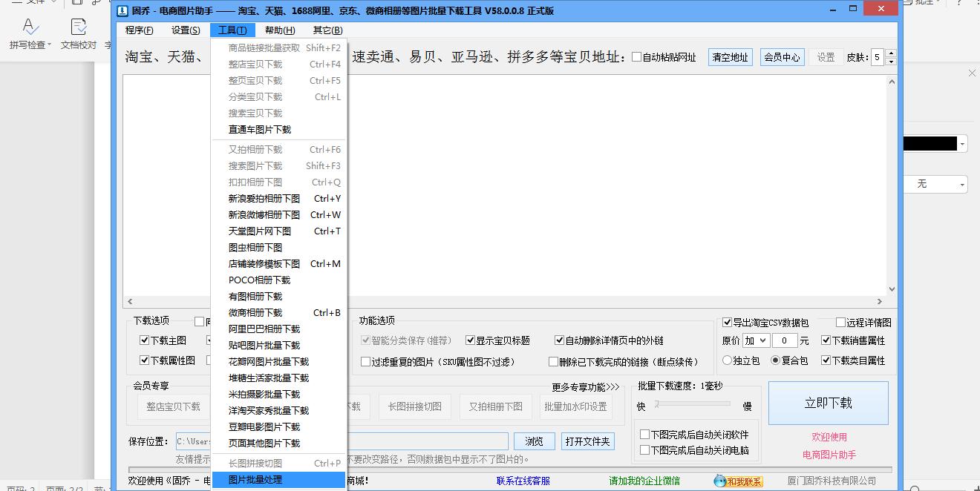Uncheck the 显示宝贝标题 option
The width and height of the screenshot is (980, 491).
471,340
